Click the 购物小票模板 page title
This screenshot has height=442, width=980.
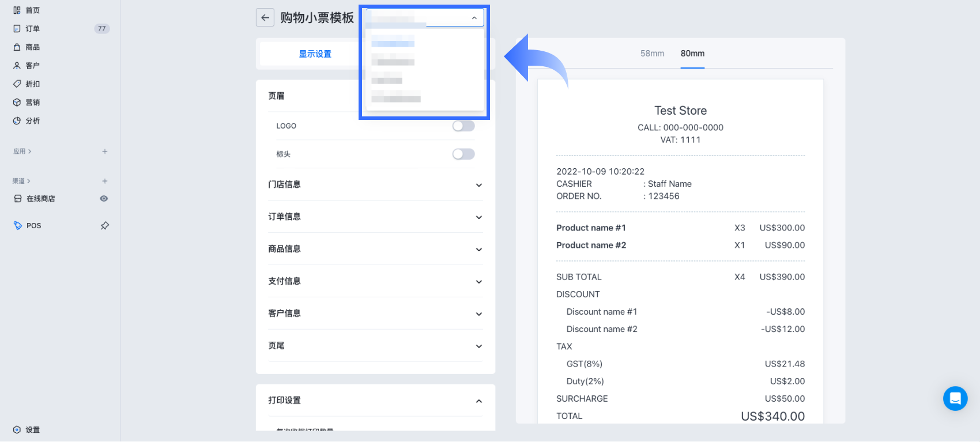click(317, 18)
